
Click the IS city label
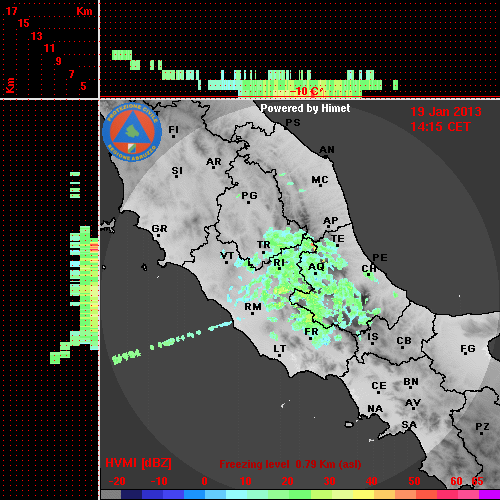click(373, 337)
